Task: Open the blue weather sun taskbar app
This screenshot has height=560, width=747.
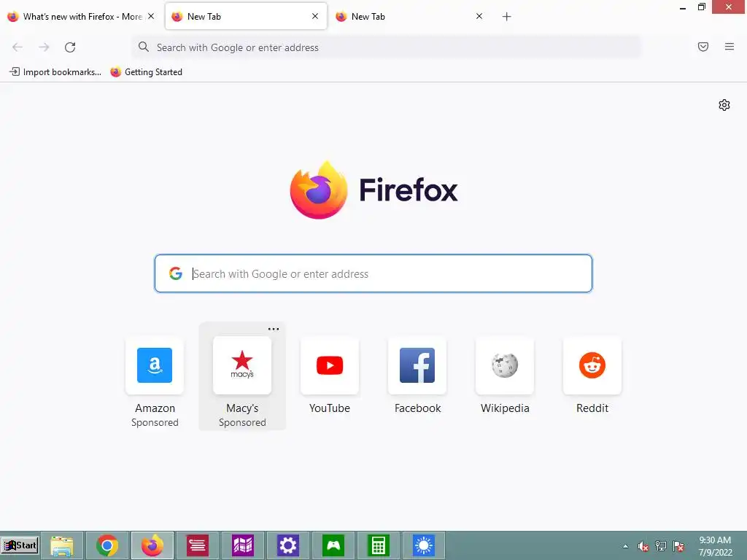Action: pyautogui.click(x=424, y=545)
